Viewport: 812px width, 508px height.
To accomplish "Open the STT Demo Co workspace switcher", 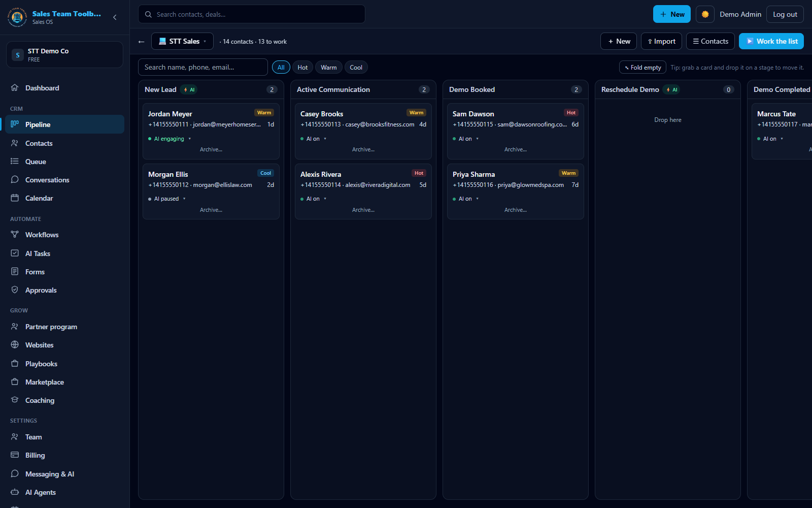I will 64,55.
